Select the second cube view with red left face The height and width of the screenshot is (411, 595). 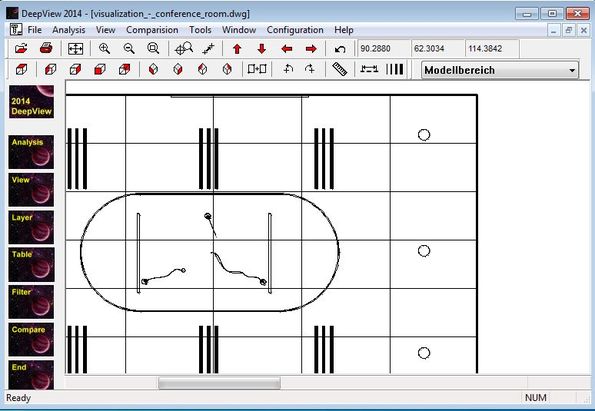pyautogui.click(x=50, y=69)
